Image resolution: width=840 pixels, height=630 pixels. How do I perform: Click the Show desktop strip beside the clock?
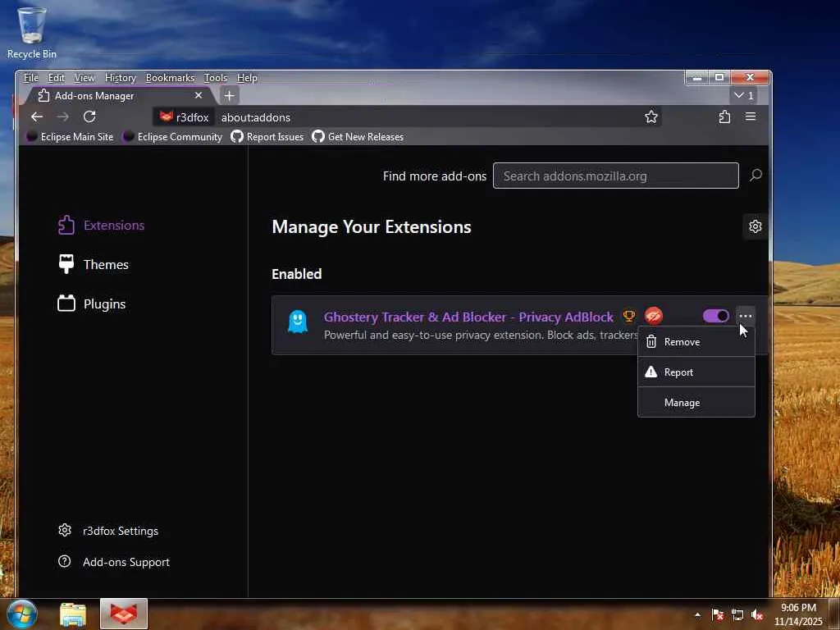(834, 614)
